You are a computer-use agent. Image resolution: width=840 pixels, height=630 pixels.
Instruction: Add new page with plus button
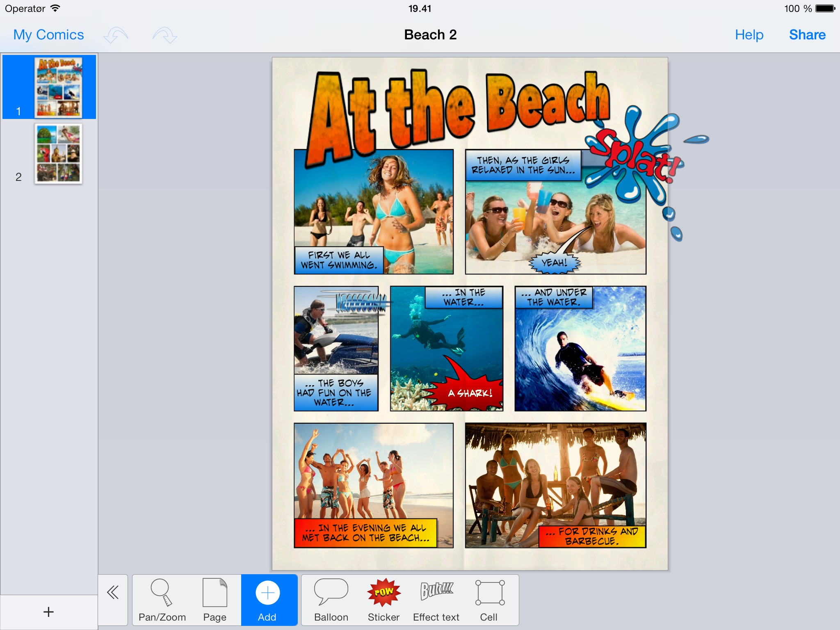48,612
